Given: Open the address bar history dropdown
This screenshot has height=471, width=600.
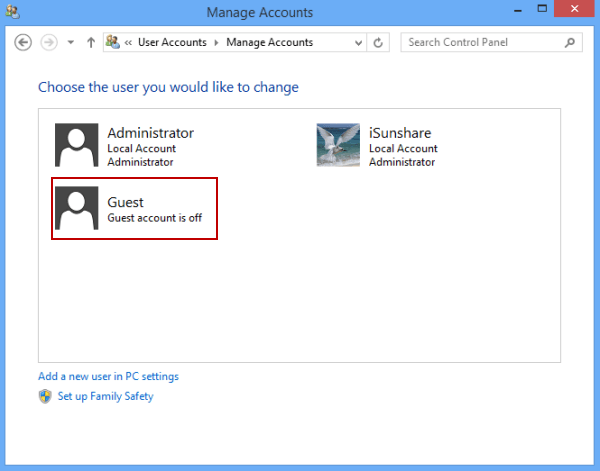Looking at the screenshot, I should pyautogui.click(x=359, y=42).
